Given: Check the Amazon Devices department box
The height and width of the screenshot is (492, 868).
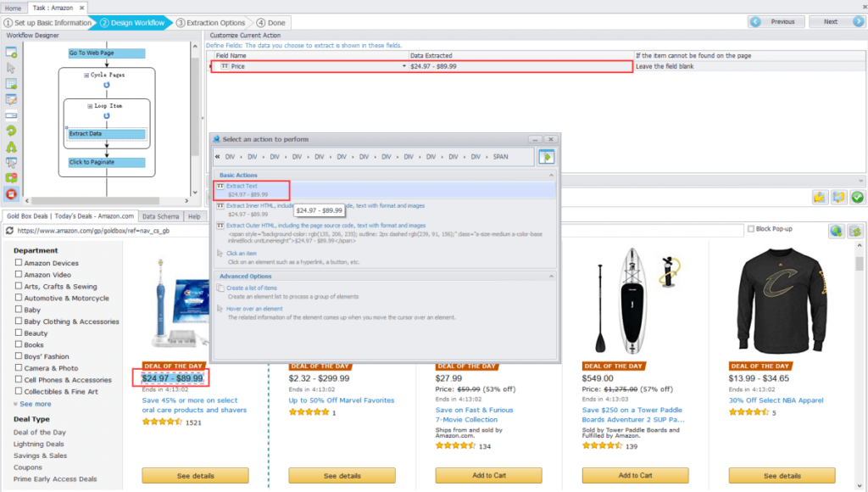Looking at the screenshot, I should click(19, 263).
